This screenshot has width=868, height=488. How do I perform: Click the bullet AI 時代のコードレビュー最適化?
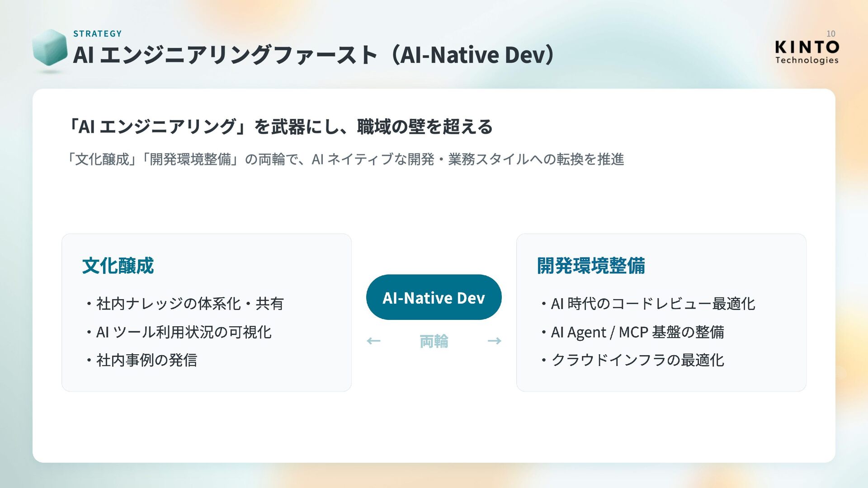point(648,304)
